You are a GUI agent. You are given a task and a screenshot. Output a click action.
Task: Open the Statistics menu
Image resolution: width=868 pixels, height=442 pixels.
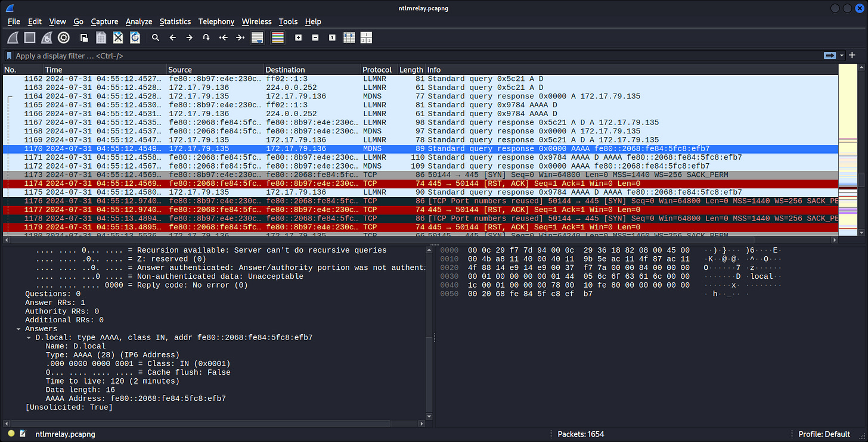pyautogui.click(x=175, y=21)
